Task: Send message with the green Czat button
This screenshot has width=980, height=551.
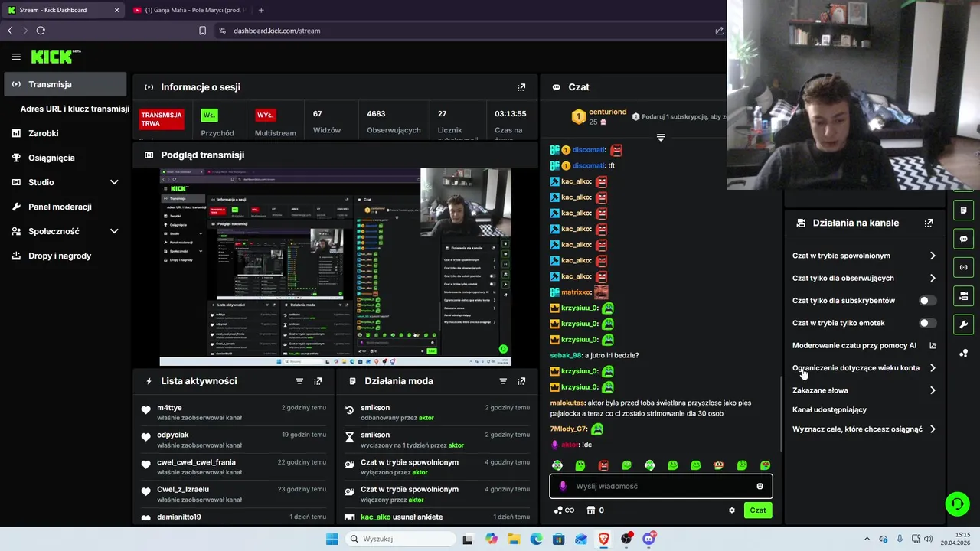Action: [x=758, y=510]
